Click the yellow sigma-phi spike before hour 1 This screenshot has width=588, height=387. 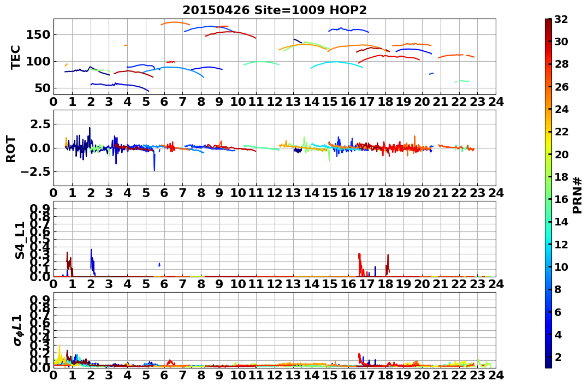60,353
